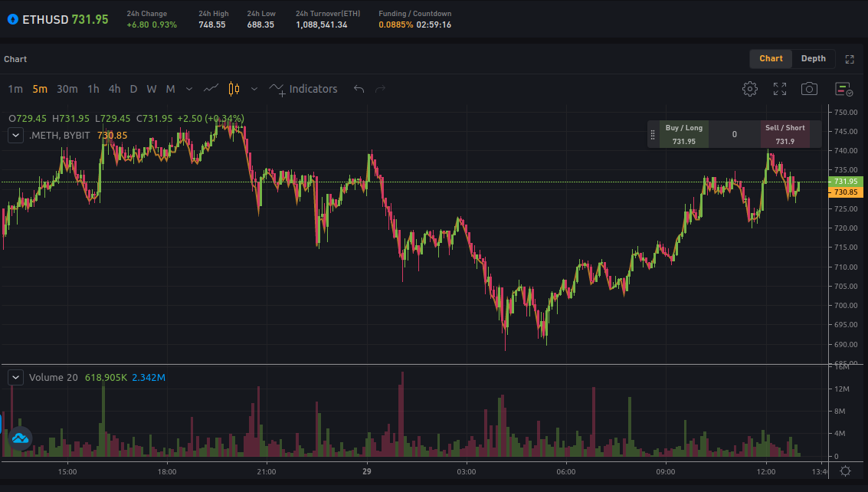This screenshot has height=492, width=868.
Task: Switch to the Depth tab
Action: tap(813, 59)
